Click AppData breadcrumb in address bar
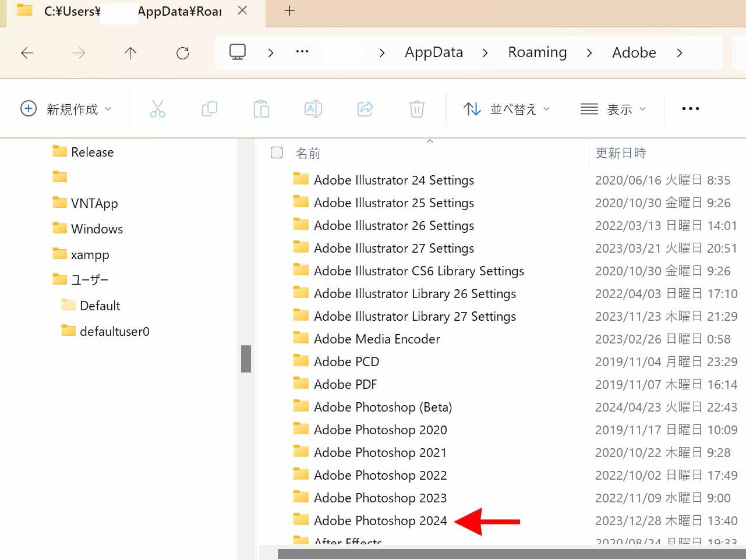 434,52
